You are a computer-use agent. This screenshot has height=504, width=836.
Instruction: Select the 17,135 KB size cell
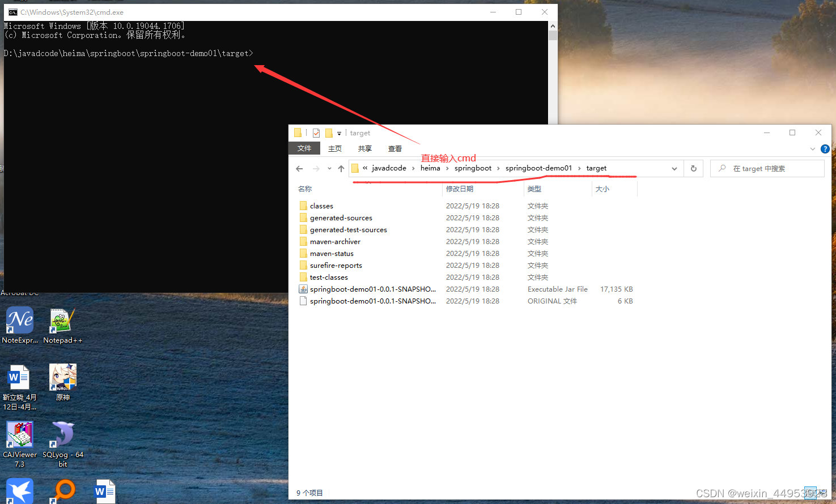pyautogui.click(x=616, y=289)
